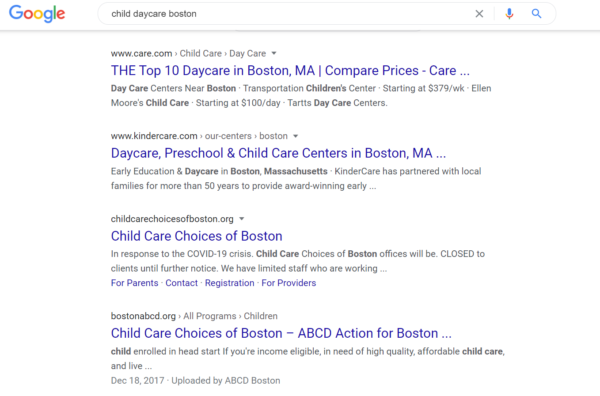Screen dimensions: 600x396
Task: Open 'Daycare, Preschool & Child Care Centers' result
Action: tap(278, 153)
